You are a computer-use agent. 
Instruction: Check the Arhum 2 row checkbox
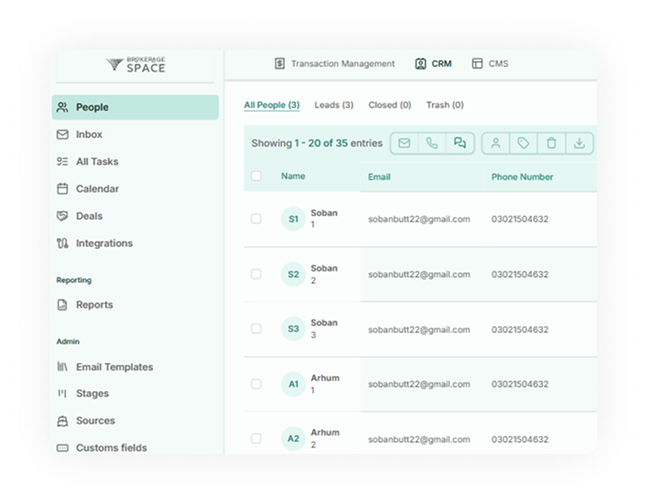tap(256, 438)
